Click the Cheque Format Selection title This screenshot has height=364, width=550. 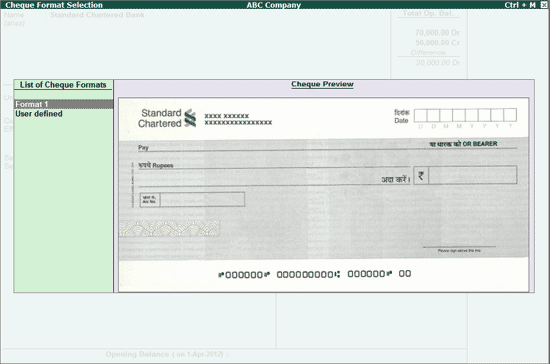click(54, 5)
